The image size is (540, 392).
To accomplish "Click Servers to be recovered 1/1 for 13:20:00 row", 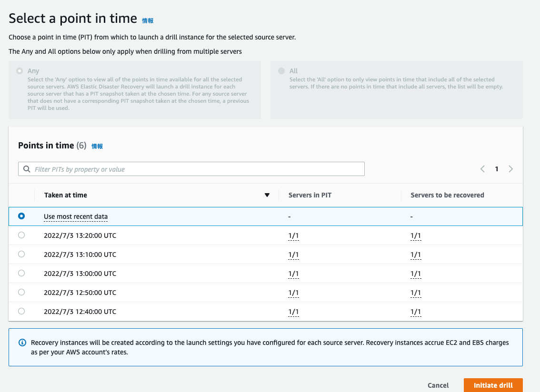I will tap(416, 236).
